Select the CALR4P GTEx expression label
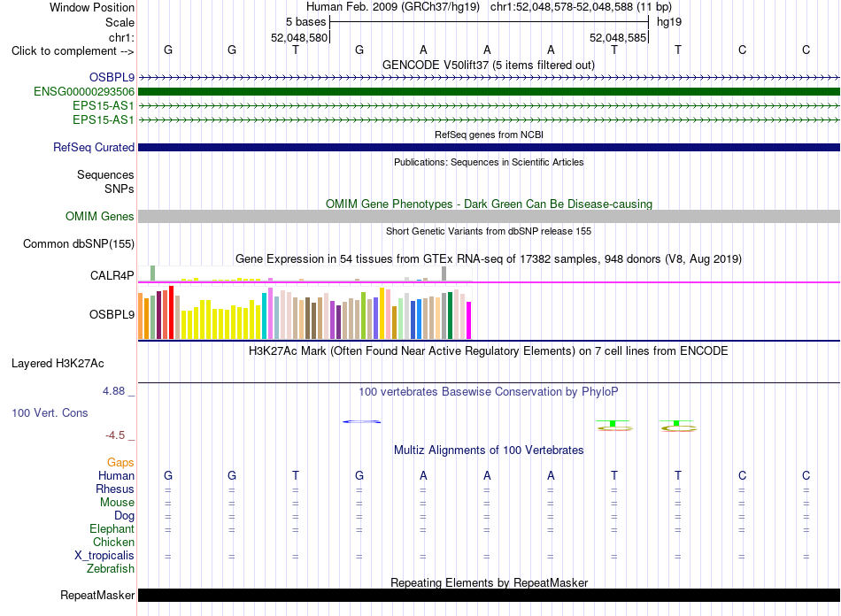Image resolution: width=841 pixels, height=616 pixels. point(112,275)
